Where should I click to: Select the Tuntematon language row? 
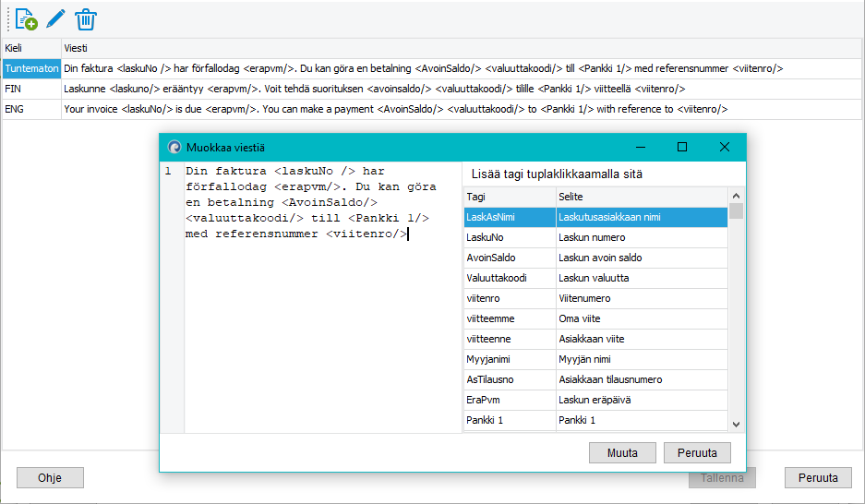(x=31, y=68)
